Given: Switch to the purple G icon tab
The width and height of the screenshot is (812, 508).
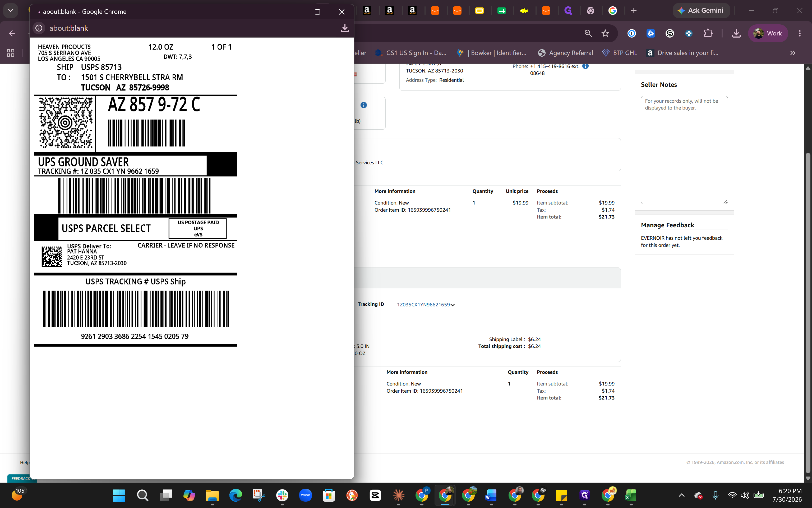Looking at the screenshot, I should 568,11.
